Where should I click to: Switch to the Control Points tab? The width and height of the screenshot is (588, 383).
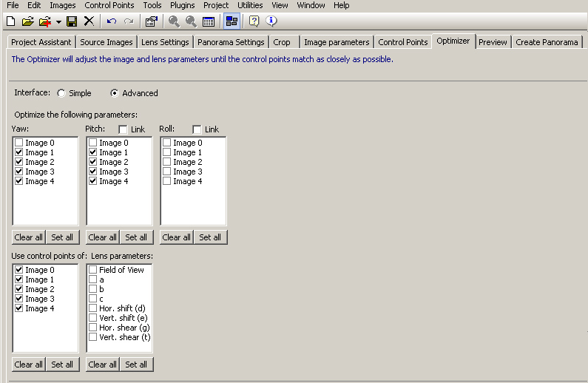(403, 42)
